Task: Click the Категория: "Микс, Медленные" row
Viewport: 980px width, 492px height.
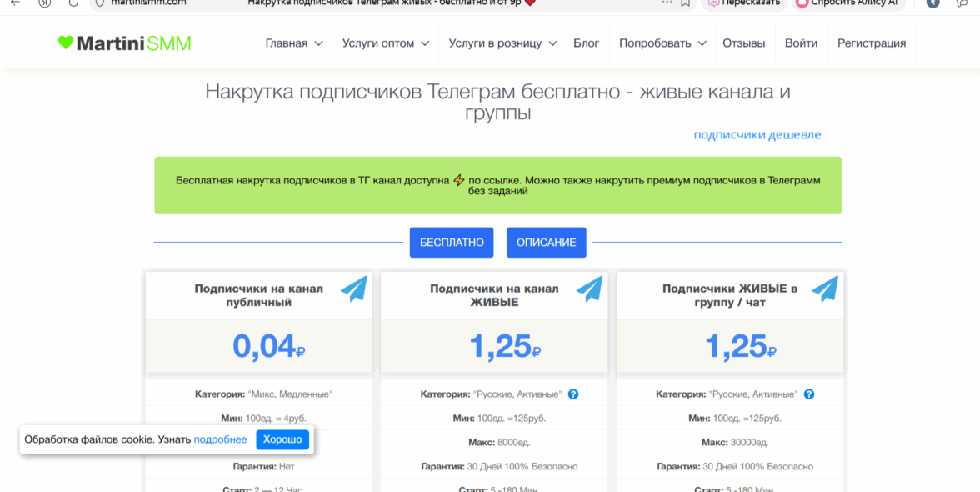Action: pyautogui.click(x=258, y=394)
